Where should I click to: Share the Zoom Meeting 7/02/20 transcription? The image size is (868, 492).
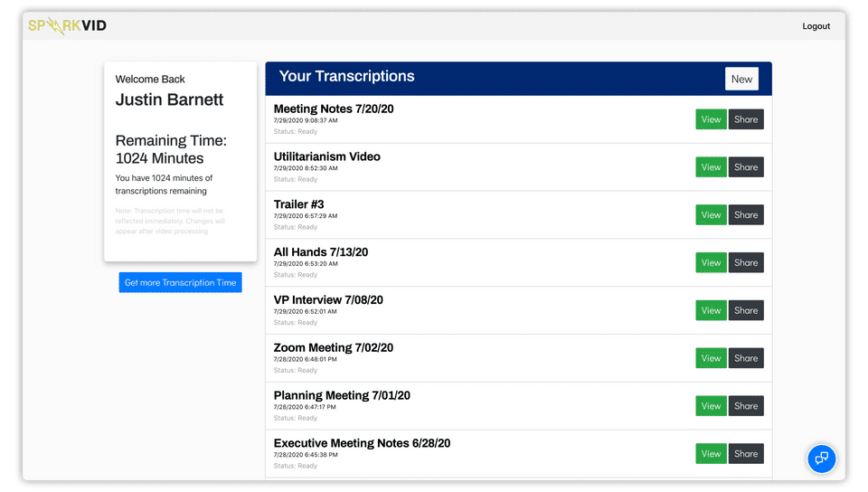[x=746, y=358]
